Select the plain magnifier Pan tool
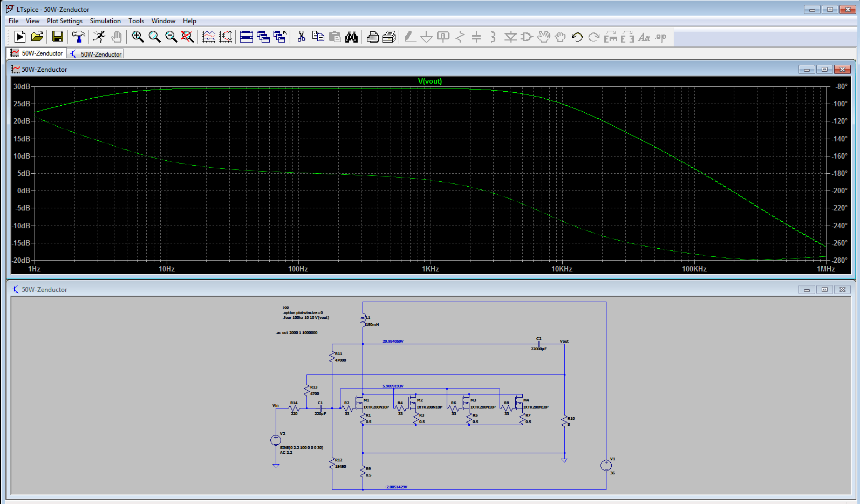 [x=154, y=37]
